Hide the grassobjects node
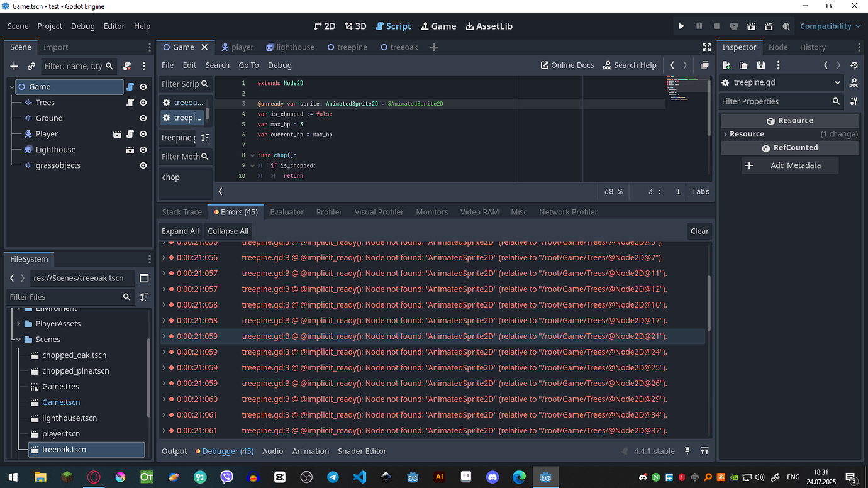The image size is (868, 488). click(143, 165)
